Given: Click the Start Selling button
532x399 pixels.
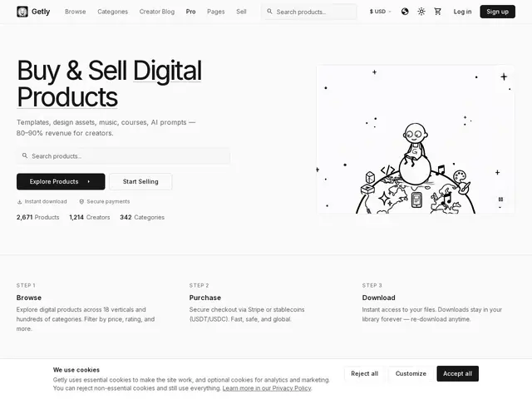Looking at the screenshot, I should click(140, 181).
